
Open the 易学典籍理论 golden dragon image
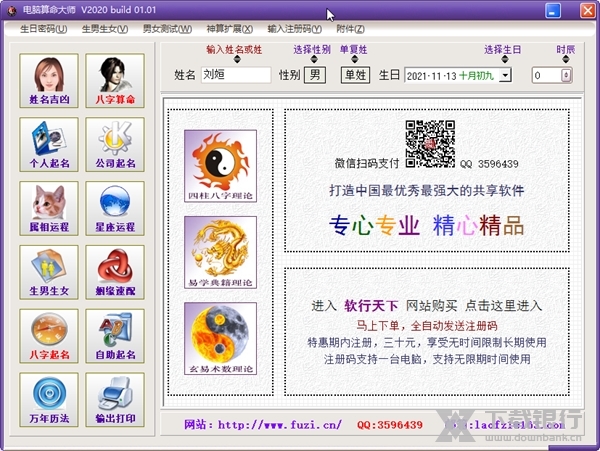click(x=220, y=252)
